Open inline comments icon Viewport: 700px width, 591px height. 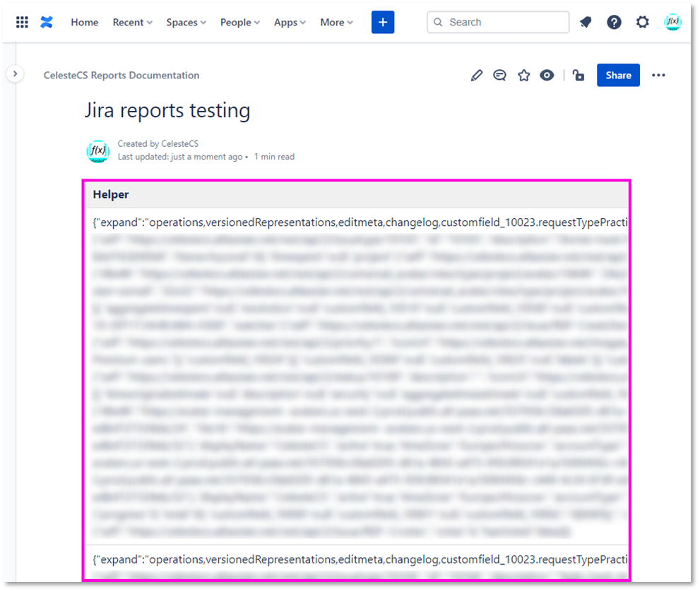pos(499,76)
